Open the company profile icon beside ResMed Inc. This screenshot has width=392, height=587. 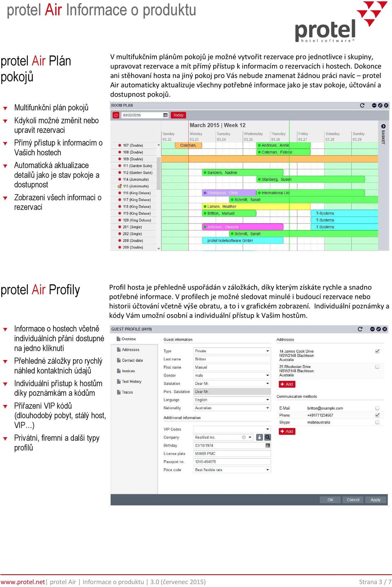coord(259,437)
